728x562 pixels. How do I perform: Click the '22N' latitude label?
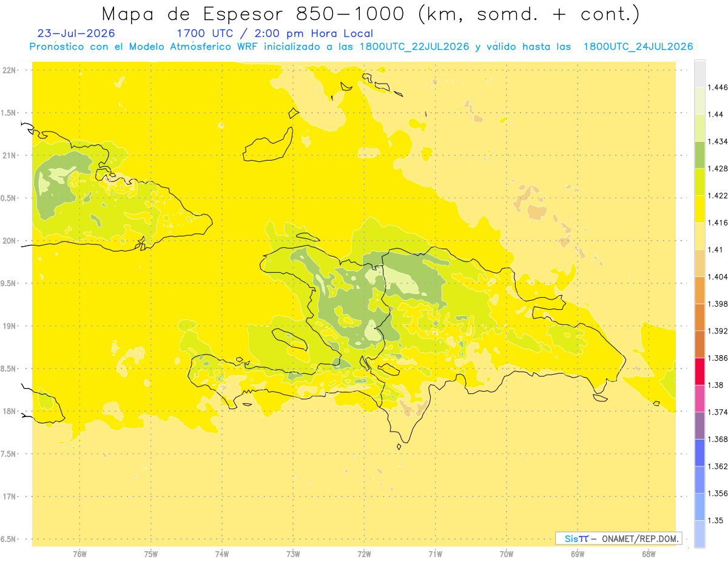(10, 70)
